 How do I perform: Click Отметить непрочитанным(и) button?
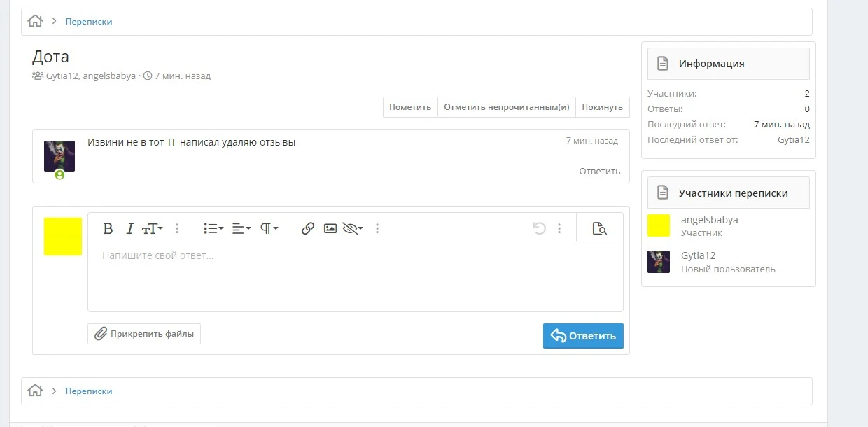(x=507, y=107)
